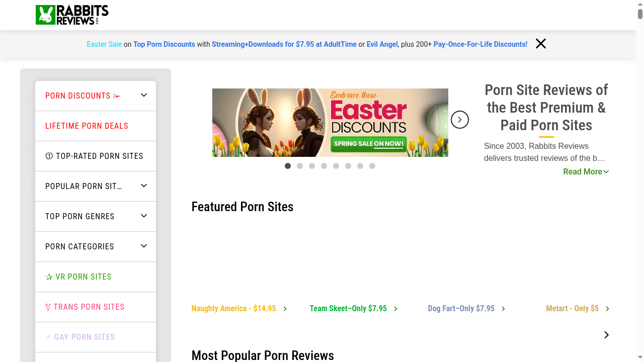Expand the Porn Discounts menu
The width and height of the screenshot is (644, 362).
pyautogui.click(x=143, y=95)
